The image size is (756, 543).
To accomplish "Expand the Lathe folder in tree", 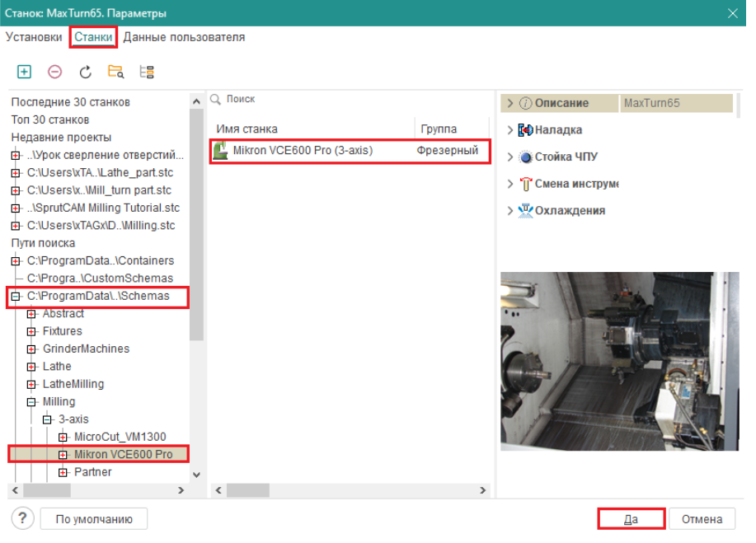I will (x=31, y=367).
